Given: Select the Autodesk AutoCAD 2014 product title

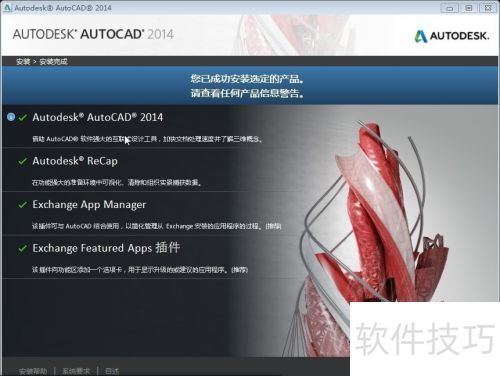Looking at the screenshot, I should (x=98, y=117).
